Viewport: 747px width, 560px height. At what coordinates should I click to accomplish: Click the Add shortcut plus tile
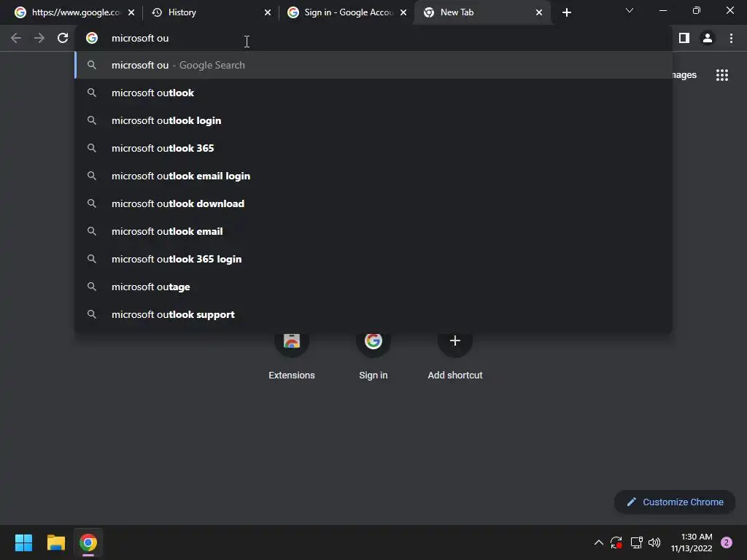click(455, 355)
